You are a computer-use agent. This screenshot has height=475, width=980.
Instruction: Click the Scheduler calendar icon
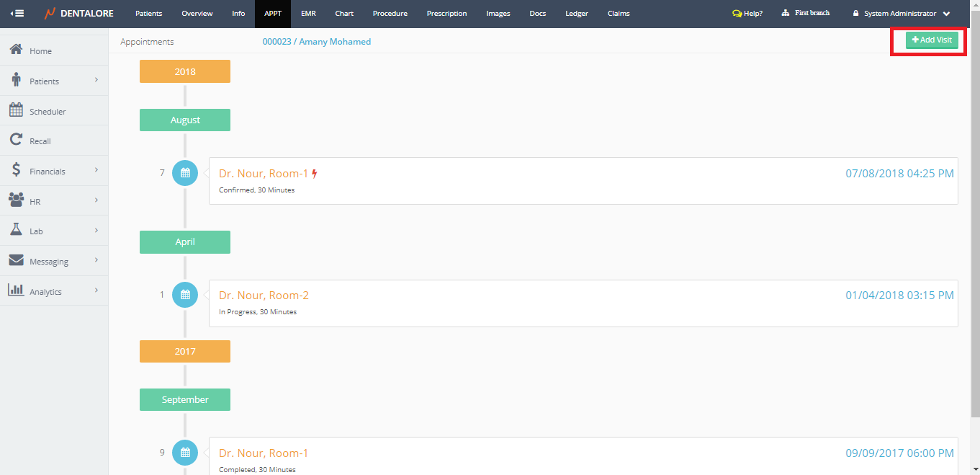click(x=16, y=110)
